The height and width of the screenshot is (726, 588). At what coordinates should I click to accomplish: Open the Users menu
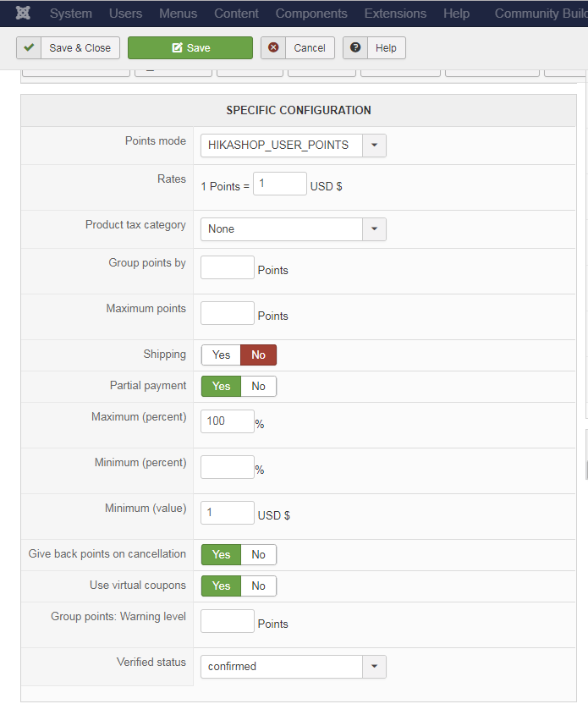click(x=125, y=14)
